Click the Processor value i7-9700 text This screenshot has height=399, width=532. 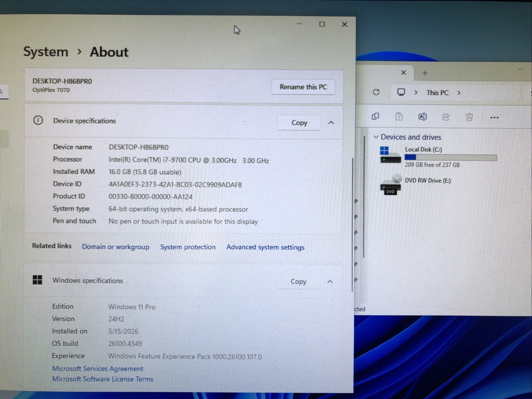(189, 160)
